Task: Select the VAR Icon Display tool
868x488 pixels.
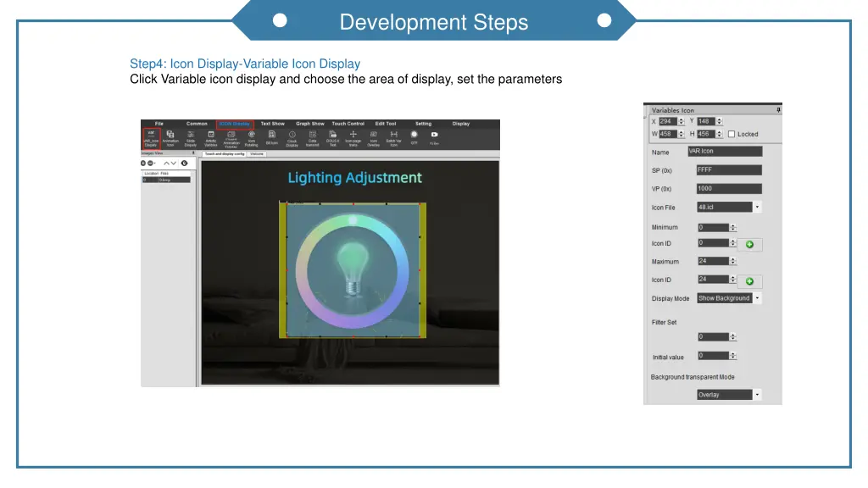Action: (x=150, y=137)
